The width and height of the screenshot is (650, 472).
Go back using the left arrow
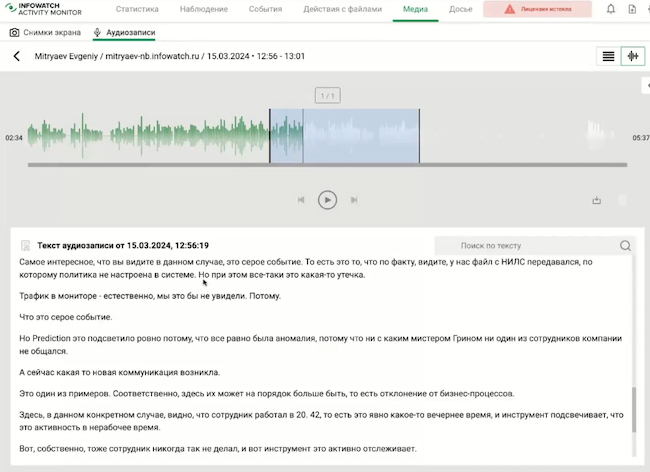click(x=17, y=56)
